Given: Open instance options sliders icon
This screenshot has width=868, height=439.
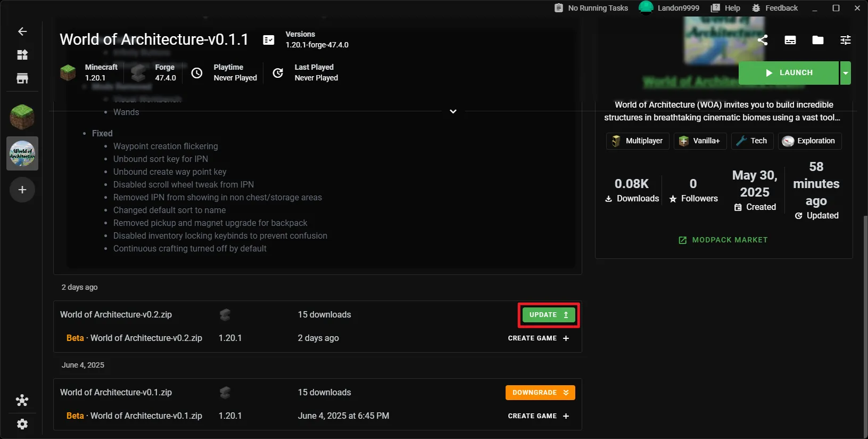Looking at the screenshot, I should [846, 40].
